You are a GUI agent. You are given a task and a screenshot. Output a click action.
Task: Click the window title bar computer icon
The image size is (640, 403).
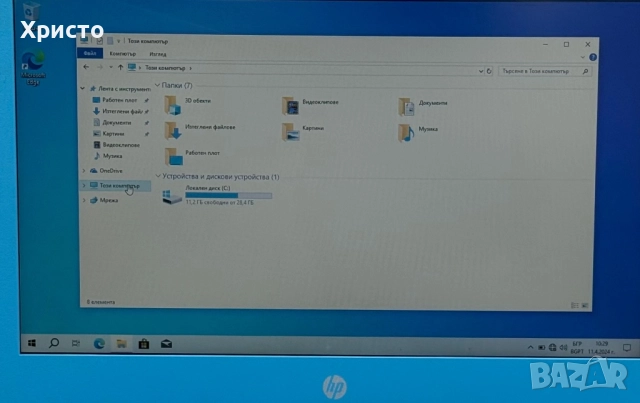pos(84,40)
